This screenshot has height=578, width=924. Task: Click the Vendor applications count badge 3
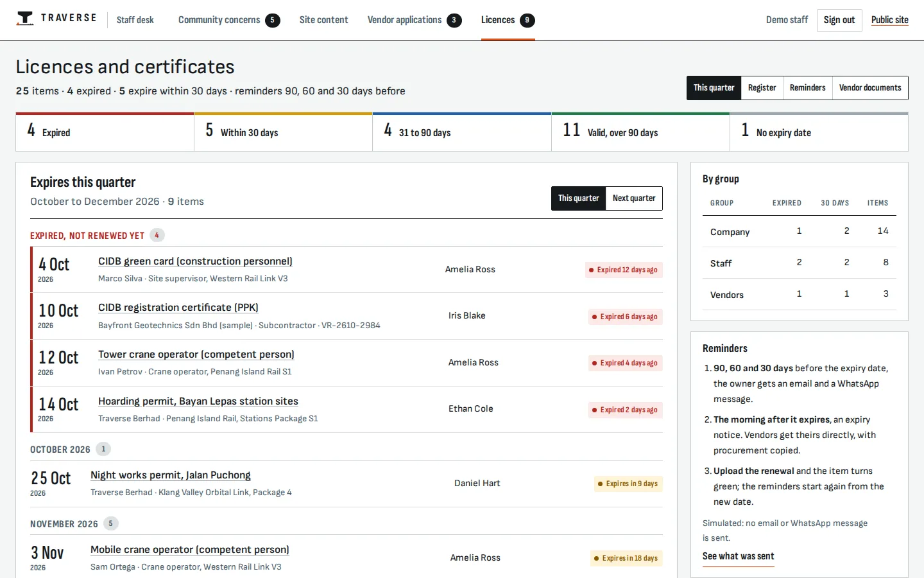(454, 20)
